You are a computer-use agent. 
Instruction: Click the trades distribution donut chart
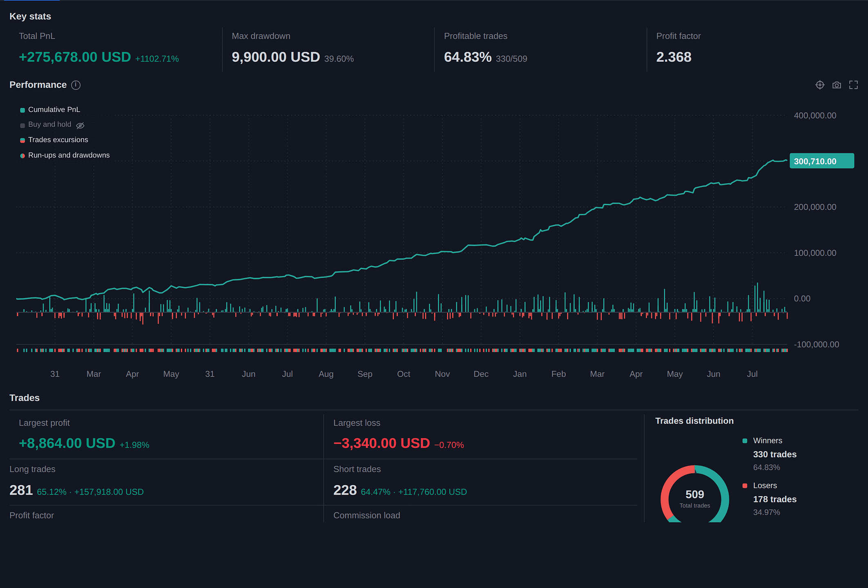click(x=695, y=494)
